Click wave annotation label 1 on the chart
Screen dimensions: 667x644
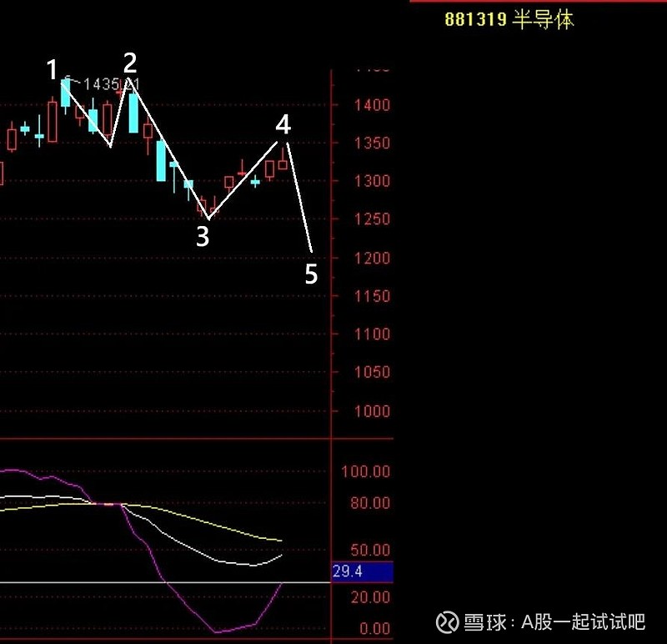[x=53, y=69]
